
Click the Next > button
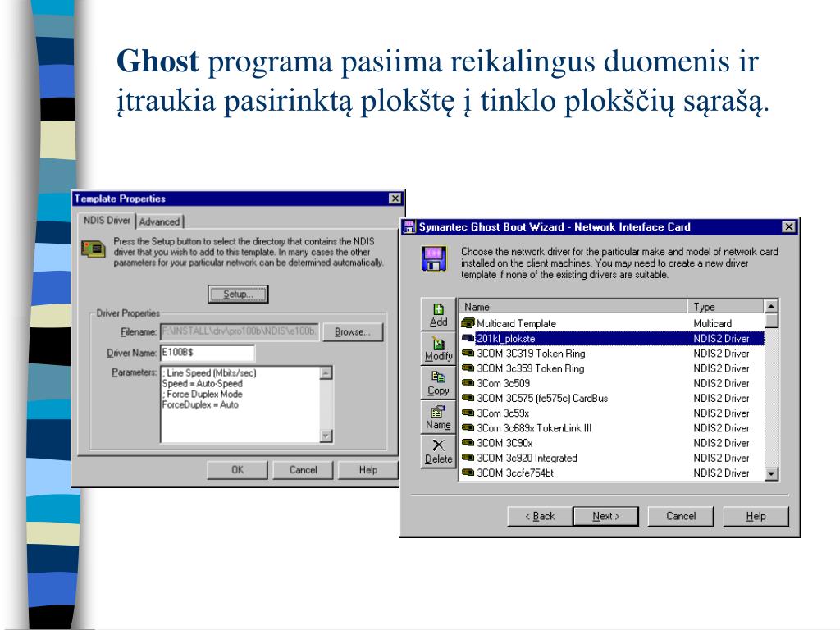point(606,517)
